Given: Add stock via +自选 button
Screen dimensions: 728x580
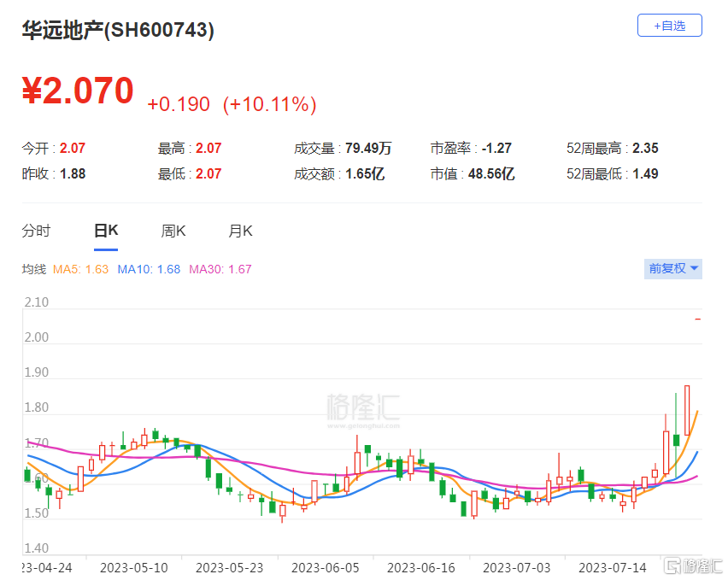Looking at the screenshot, I should [669, 26].
